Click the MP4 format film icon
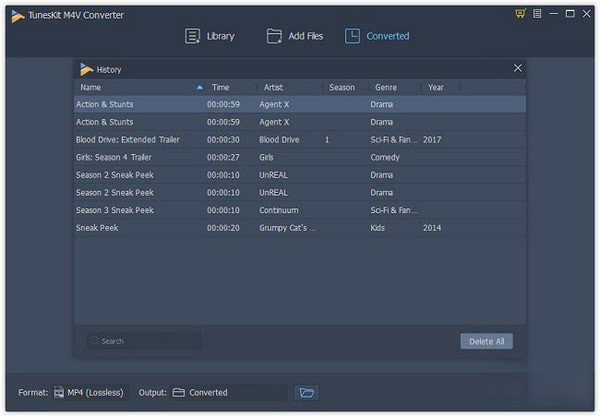 pos(59,393)
